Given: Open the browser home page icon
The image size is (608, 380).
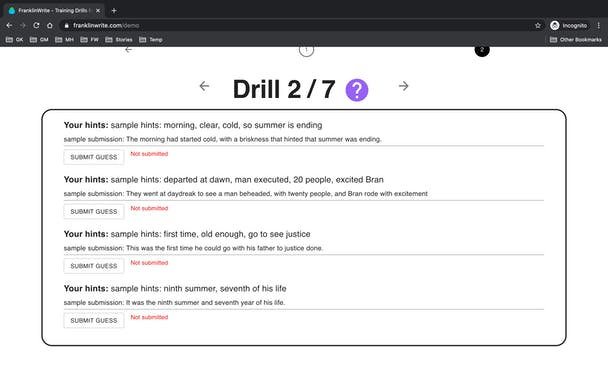Looking at the screenshot, I should (50, 26).
